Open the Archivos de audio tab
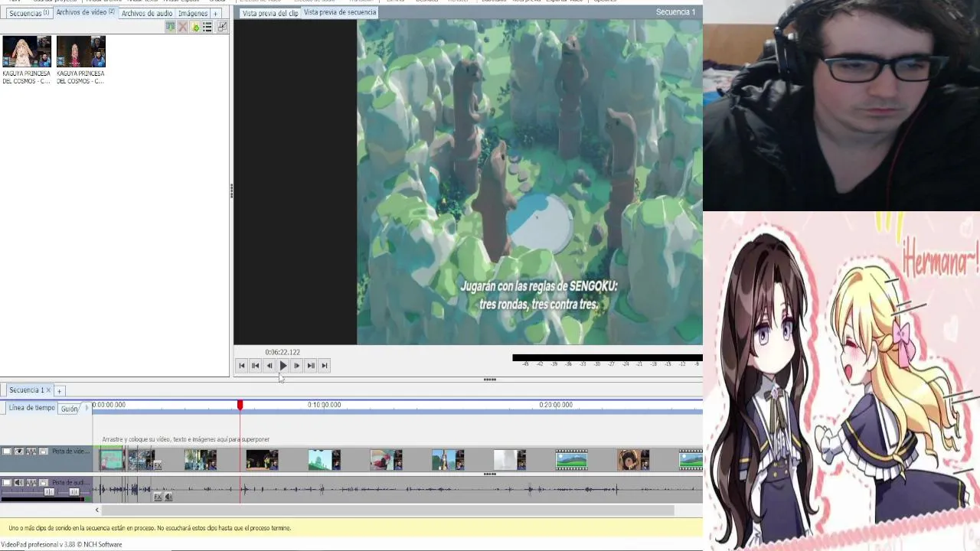980x551 pixels. tap(147, 13)
